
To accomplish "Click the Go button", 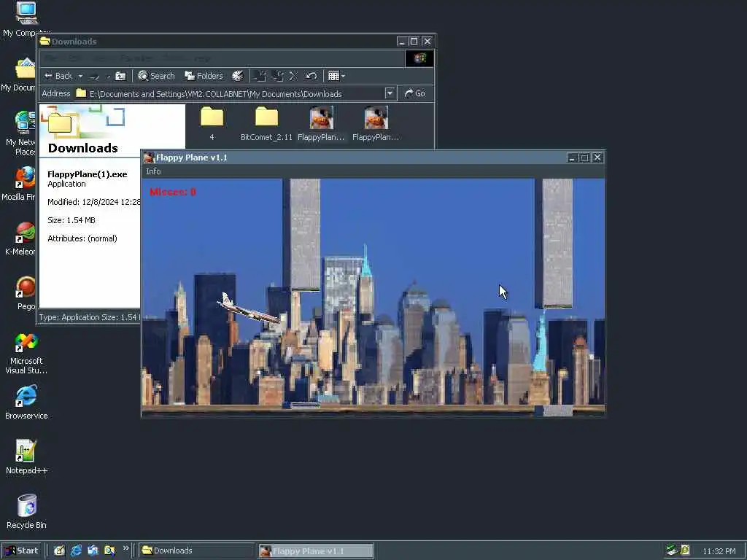I will click(x=415, y=93).
